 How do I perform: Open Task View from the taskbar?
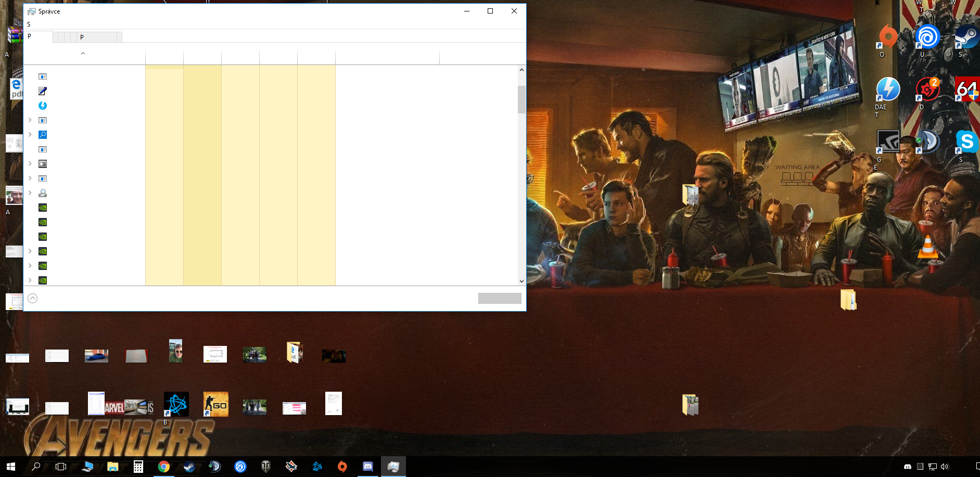[x=61, y=467]
